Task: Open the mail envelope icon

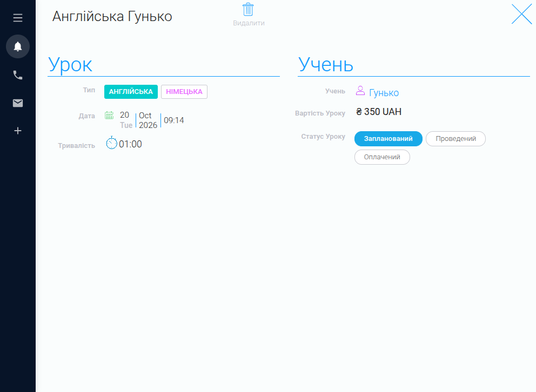Action: 18,103
